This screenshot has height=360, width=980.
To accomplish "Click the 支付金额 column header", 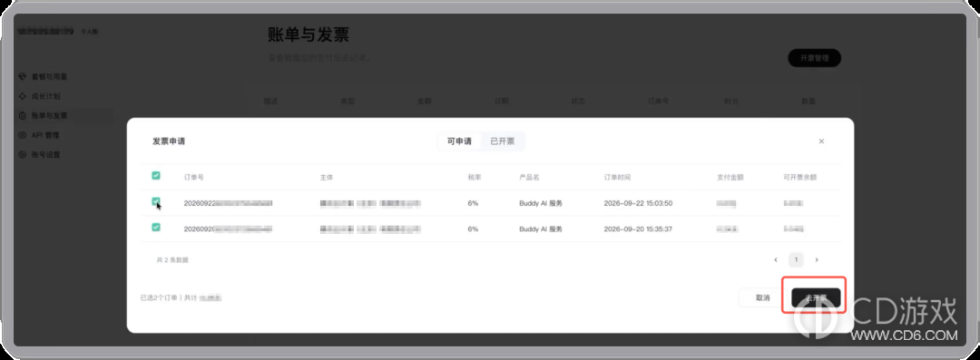I will click(730, 178).
